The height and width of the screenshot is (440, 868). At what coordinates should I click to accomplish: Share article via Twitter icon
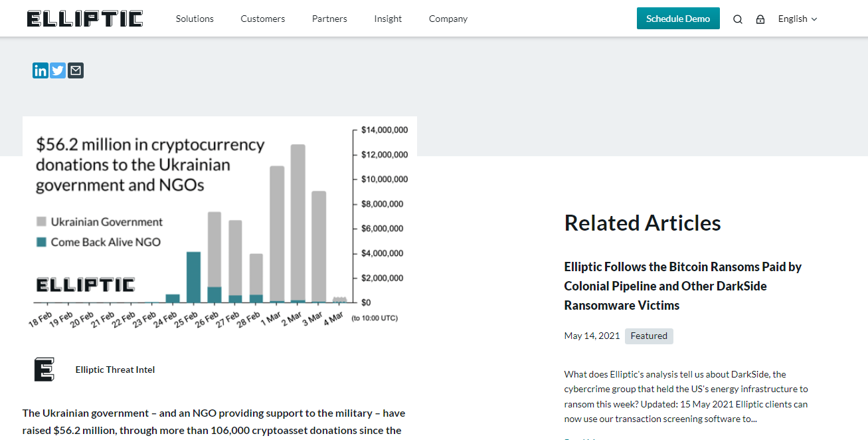(x=58, y=70)
